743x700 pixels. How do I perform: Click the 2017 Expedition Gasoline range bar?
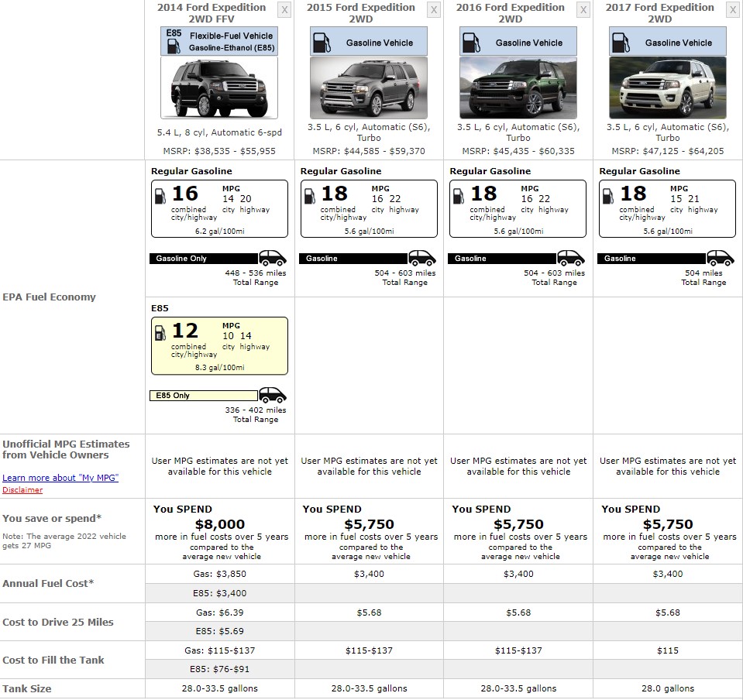point(652,259)
